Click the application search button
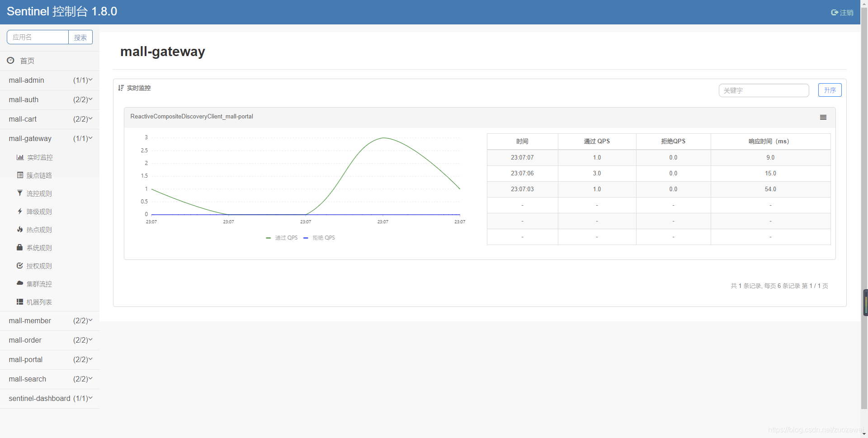Image resolution: width=868 pixels, height=438 pixels. pos(80,38)
